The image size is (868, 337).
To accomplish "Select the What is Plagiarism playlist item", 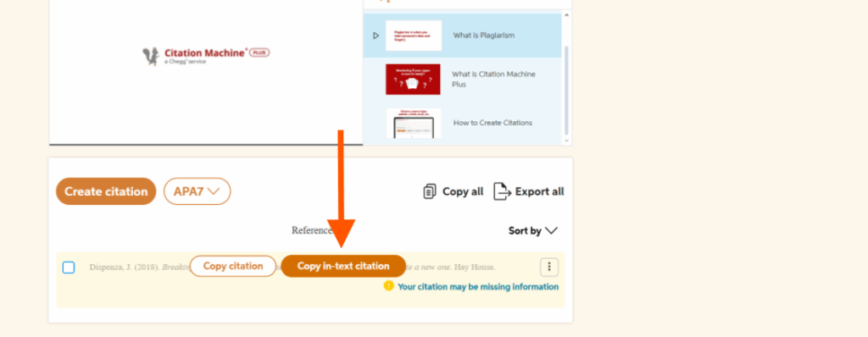I will coord(462,36).
